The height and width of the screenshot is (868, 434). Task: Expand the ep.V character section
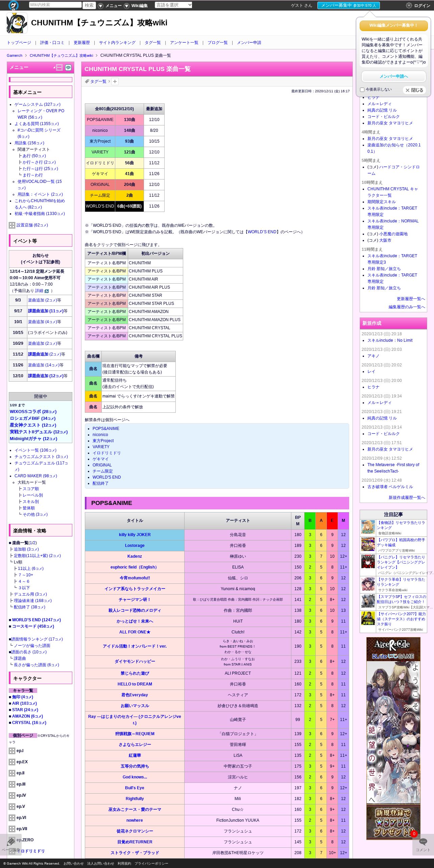[x=12, y=806]
